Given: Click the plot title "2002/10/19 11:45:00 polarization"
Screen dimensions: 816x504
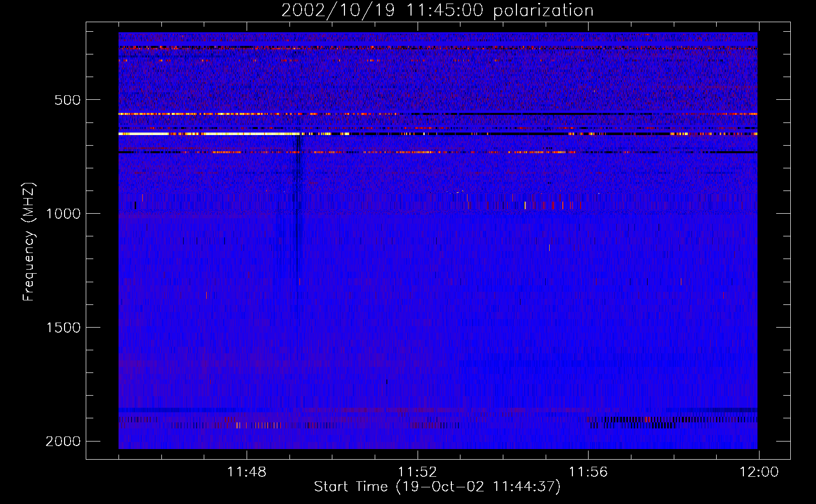Looking at the screenshot, I should point(437,11).
